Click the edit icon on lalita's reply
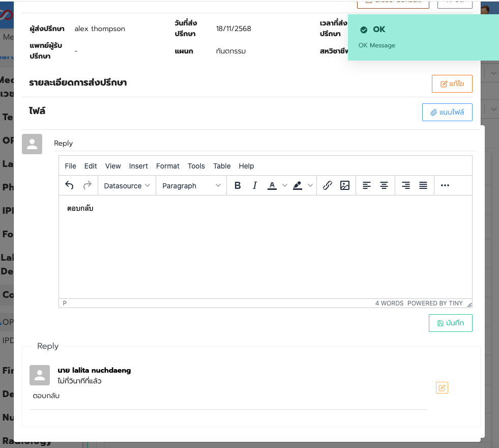This screenshot has height=448, width=499. [x=442, y=388]
